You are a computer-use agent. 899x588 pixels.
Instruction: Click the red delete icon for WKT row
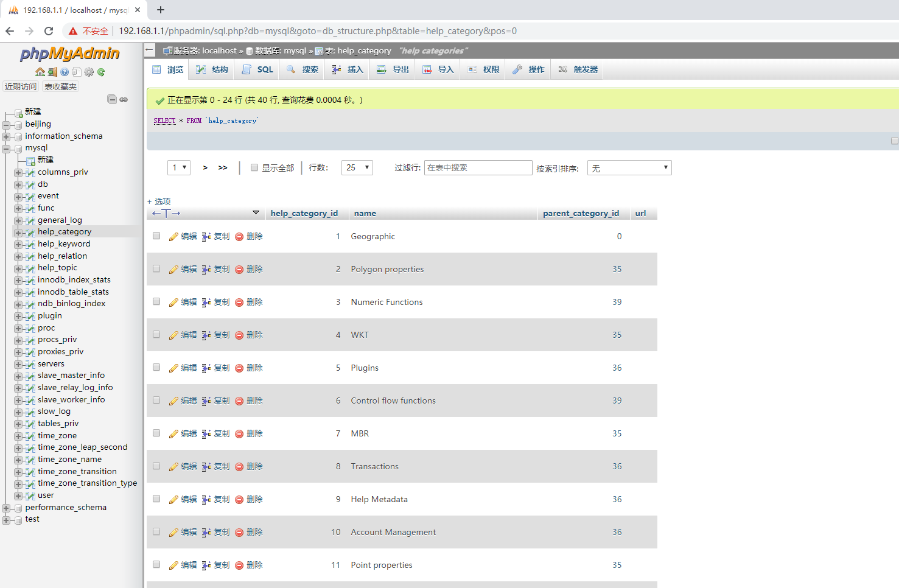coord(239,335)
